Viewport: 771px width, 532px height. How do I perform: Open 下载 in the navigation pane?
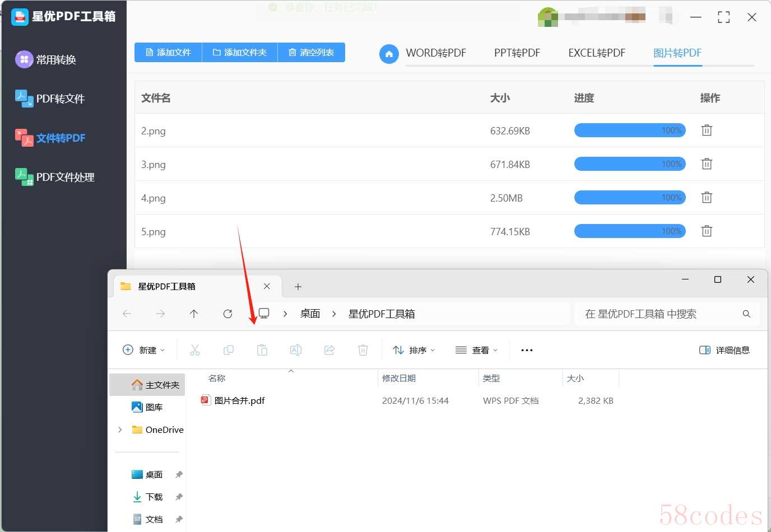point(147,497)
